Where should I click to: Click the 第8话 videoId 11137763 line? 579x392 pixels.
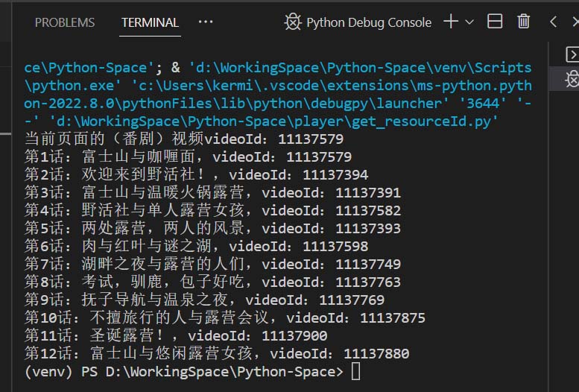tap(212, 282)
